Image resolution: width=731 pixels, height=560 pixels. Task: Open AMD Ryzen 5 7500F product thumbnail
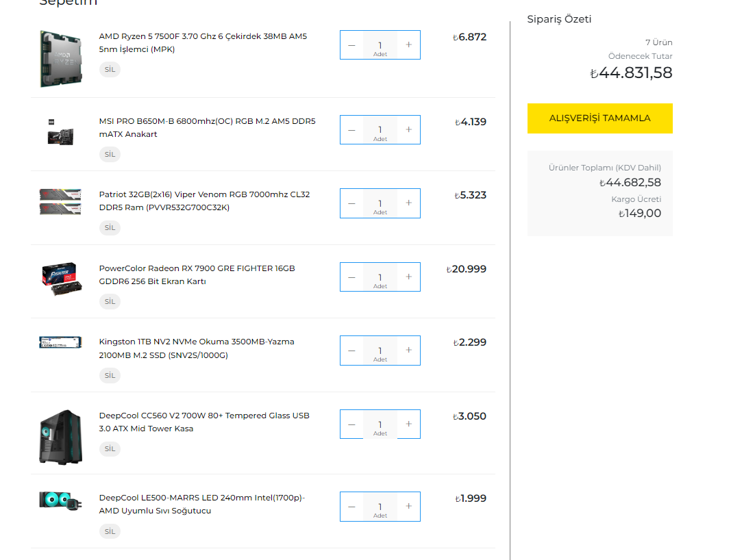[x=60, y=58]
